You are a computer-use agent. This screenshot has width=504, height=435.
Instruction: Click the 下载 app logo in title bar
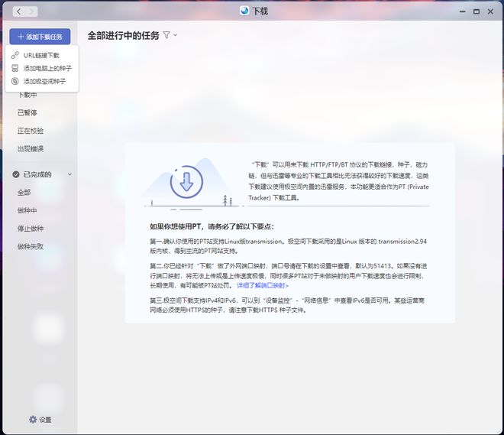pyautogui.click(x=244, y=11)
